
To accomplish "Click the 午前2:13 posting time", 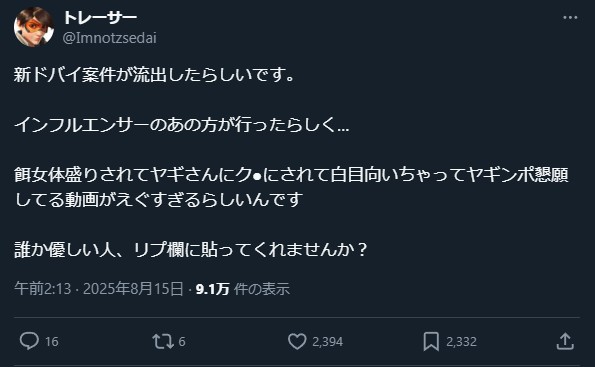I will pos(42,289).
